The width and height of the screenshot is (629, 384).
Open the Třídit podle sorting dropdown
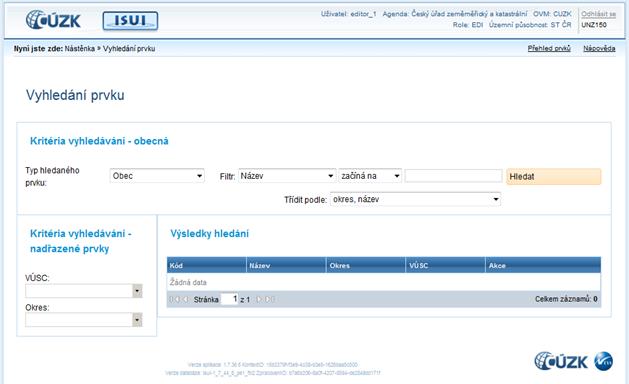[415, 199]
